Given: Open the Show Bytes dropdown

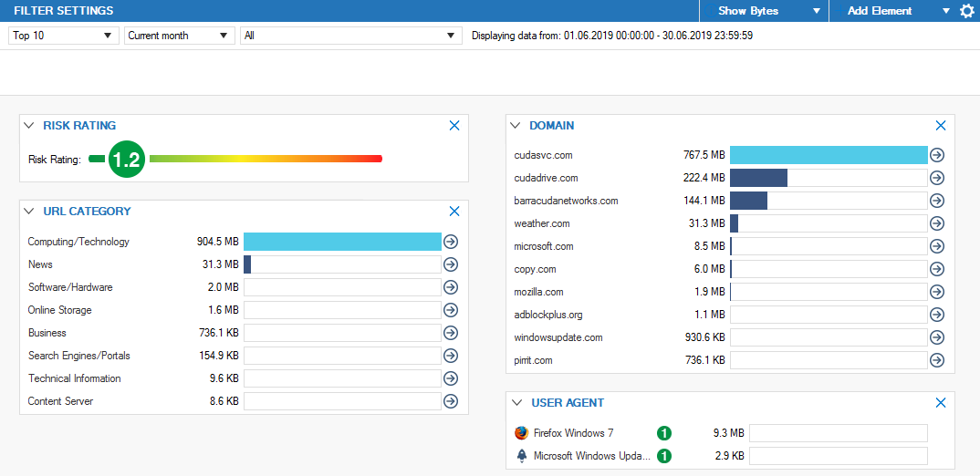Looking at the screenshot, I should point(764,11).
